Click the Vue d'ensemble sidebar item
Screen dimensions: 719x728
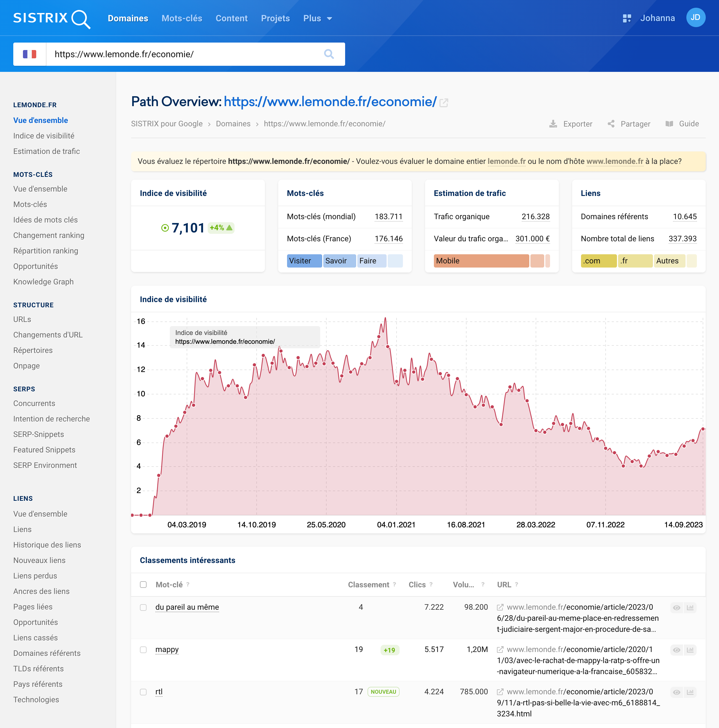41,121
